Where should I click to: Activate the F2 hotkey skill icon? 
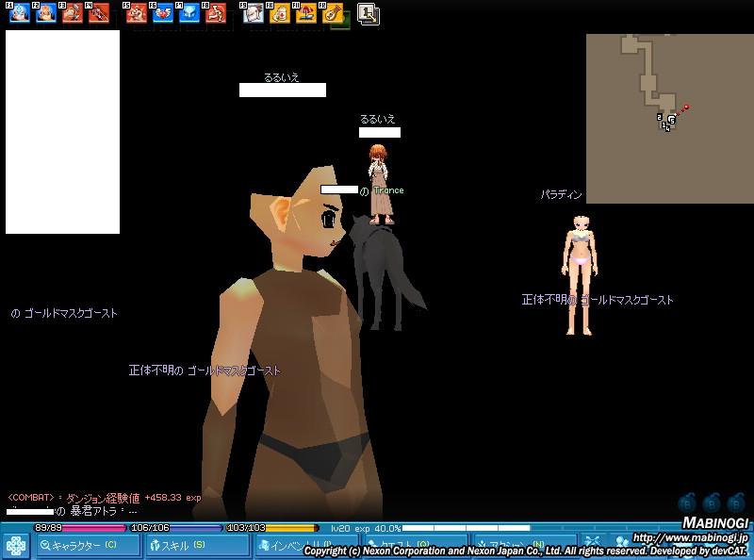(x=45, y=13)
